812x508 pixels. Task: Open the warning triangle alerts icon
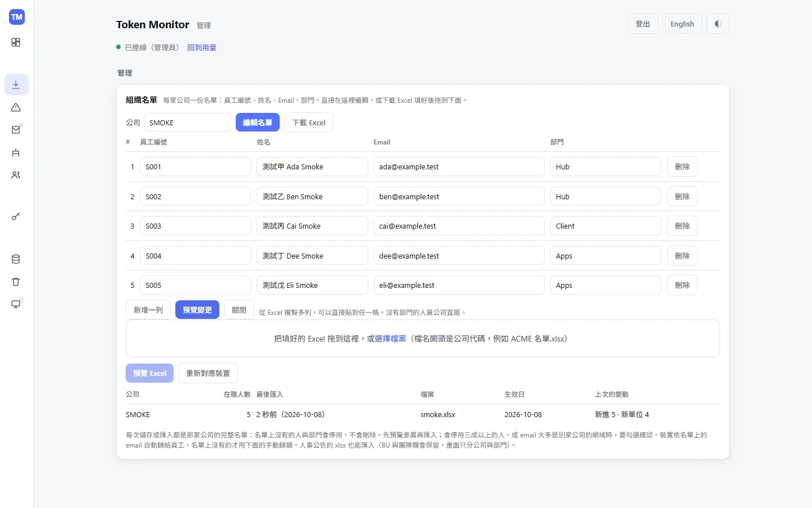(x=16, y=107)
